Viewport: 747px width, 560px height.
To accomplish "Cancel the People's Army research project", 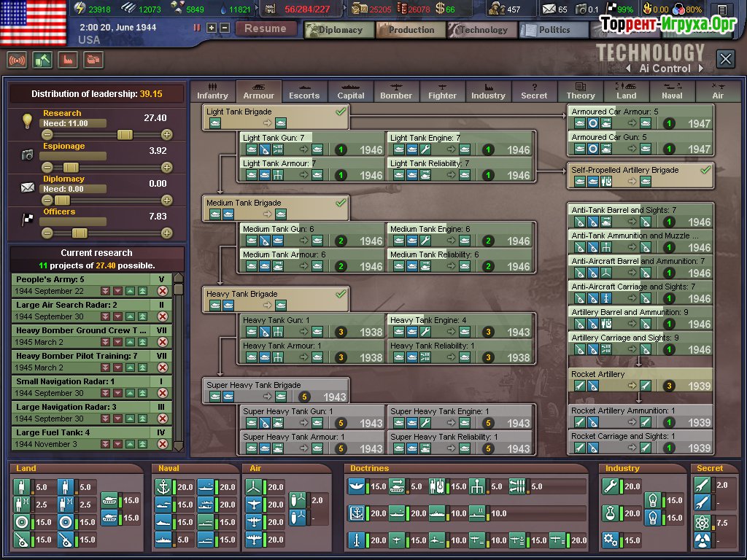I will (x=163, y=291).
